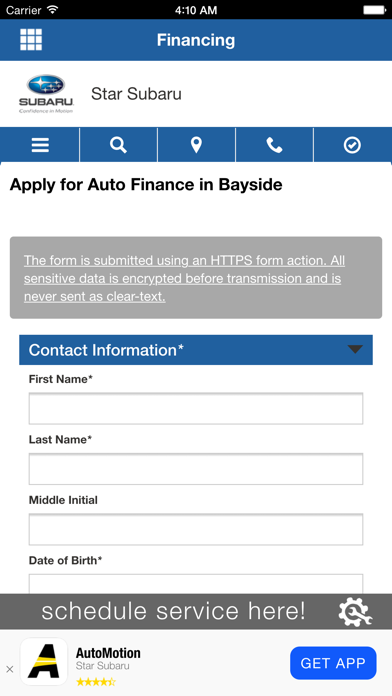
Task: Tap the phone call icon
Action: (274, 145)
